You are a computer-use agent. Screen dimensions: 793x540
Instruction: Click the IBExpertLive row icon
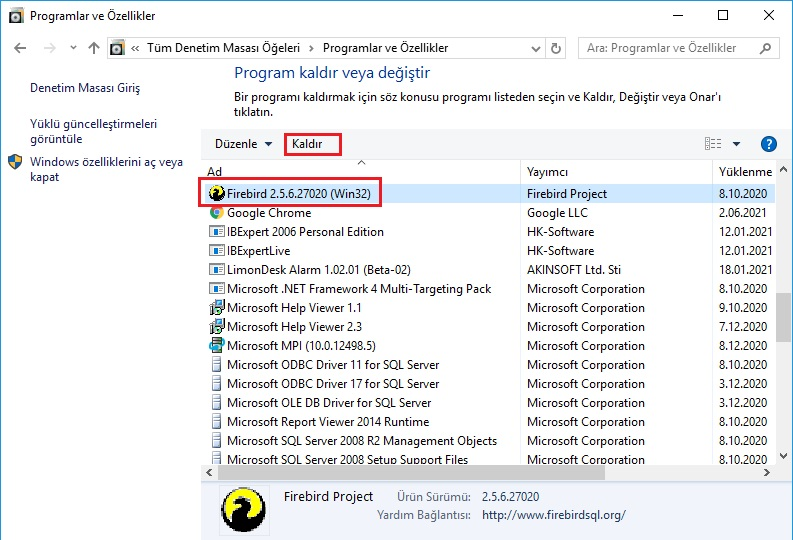coord(216,250)
